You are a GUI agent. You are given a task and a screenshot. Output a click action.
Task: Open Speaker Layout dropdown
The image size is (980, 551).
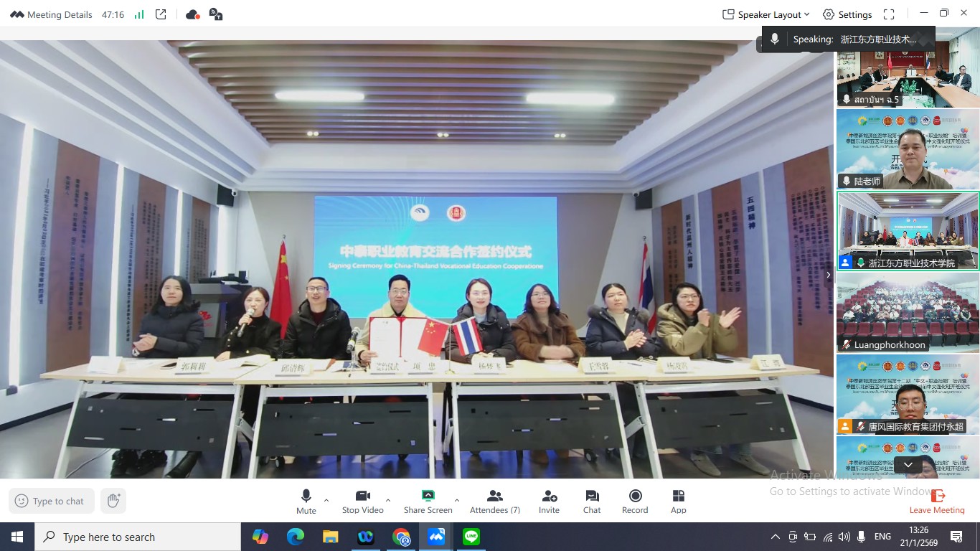point(765,14)
